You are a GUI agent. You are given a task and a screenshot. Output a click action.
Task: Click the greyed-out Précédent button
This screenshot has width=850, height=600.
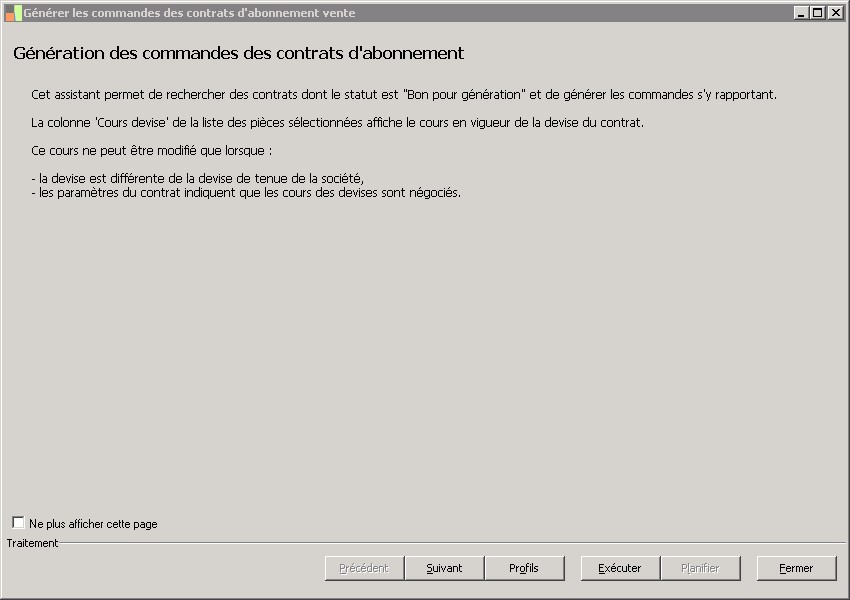click(364, 568)
